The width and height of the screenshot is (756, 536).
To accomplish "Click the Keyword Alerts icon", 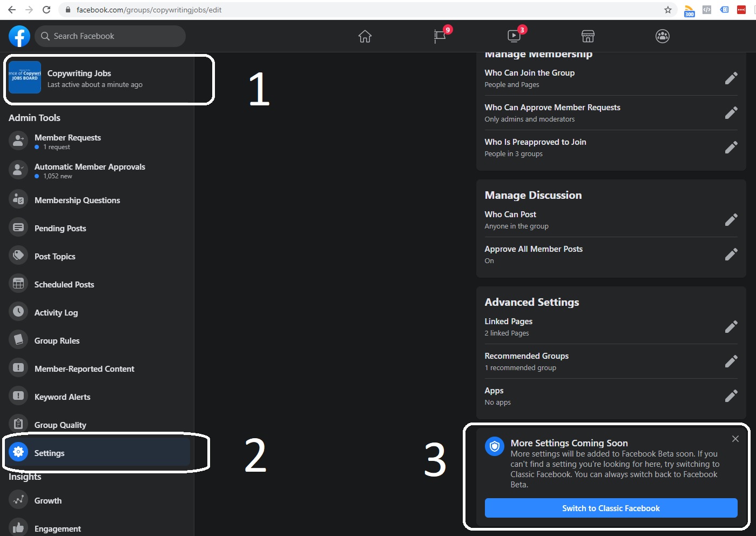I will point(18,396).
